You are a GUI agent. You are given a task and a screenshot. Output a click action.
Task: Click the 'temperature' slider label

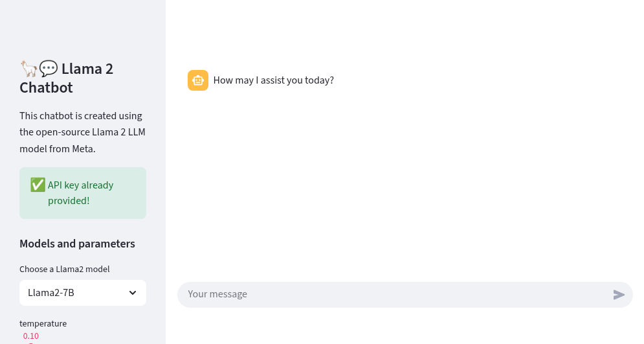point(43,323)
